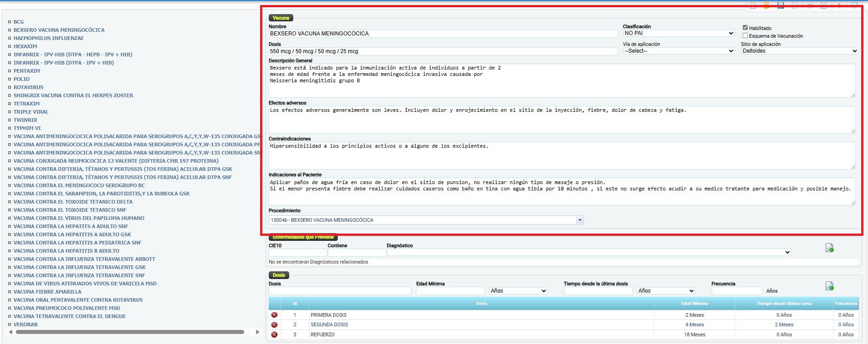Viewport: 868px width, 344px height.
Task: Open PRIMERA DOSIS link in dose table
Action: point(328,315)
